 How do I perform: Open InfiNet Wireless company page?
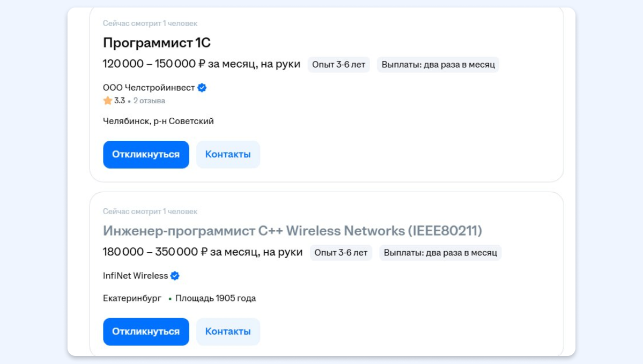coord(136,276)
